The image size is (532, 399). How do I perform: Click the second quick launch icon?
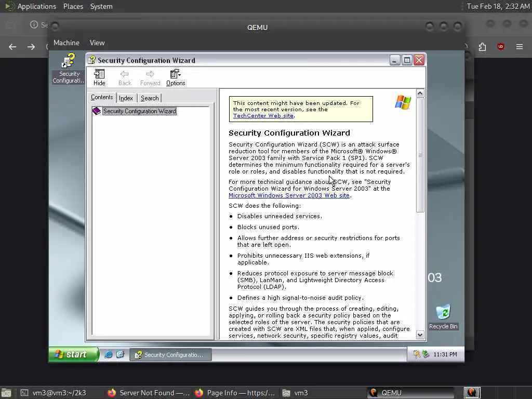click(x=120, y=354)
